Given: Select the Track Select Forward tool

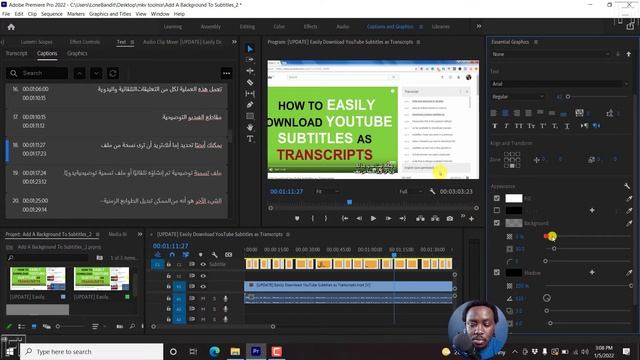Looking at the screenshot, I should (250, 60).
